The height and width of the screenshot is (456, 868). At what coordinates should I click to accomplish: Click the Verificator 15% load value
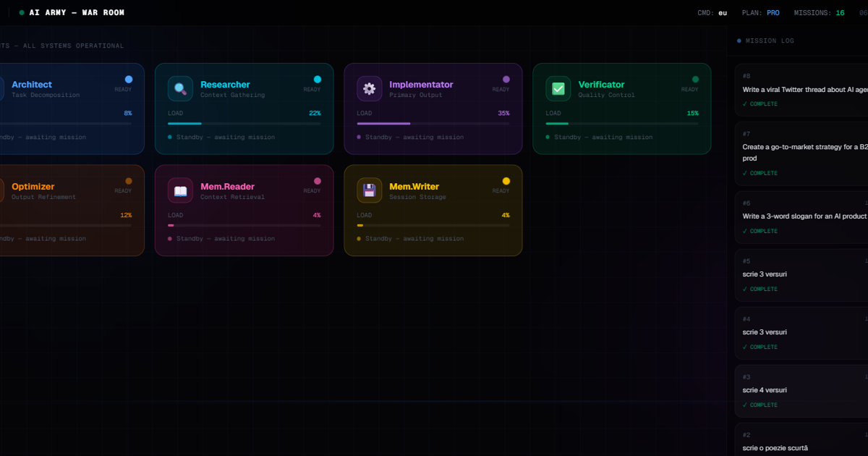[692, 114]
